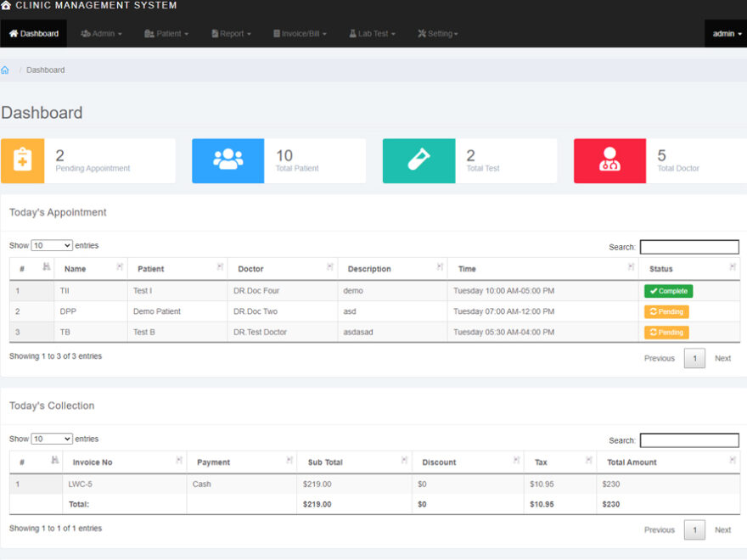Click page 1 under Today's Collection pagination
Viewport: 747px width, 560px height.
click(694, 529)
